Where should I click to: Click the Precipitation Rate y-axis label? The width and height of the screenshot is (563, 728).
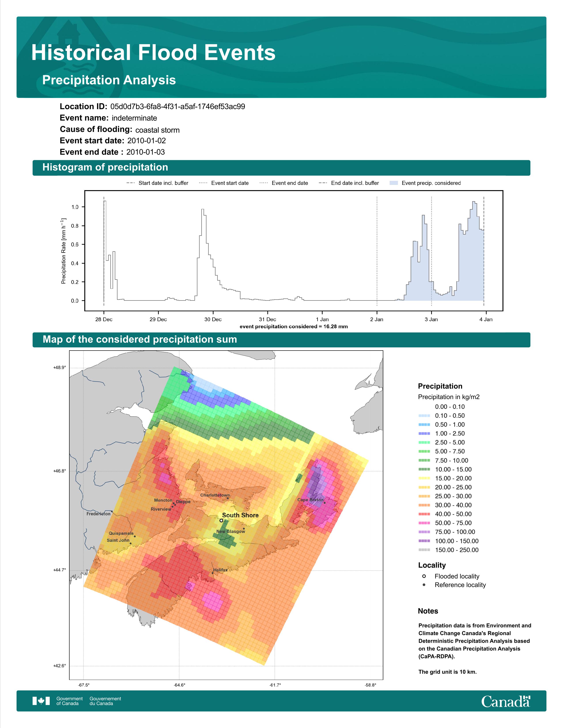[x=63, y=251]
